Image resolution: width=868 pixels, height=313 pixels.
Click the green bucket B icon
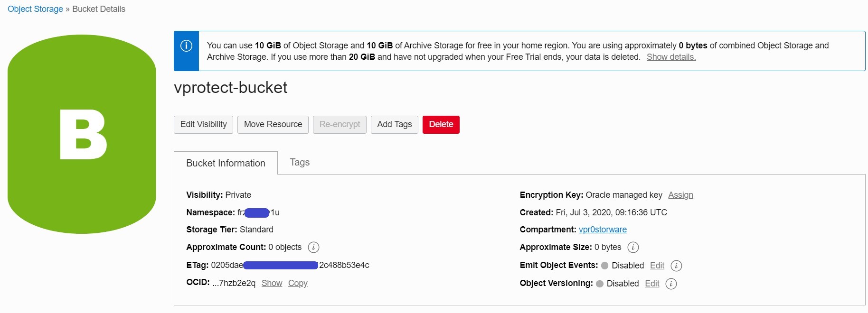click(x=82, y=134)
